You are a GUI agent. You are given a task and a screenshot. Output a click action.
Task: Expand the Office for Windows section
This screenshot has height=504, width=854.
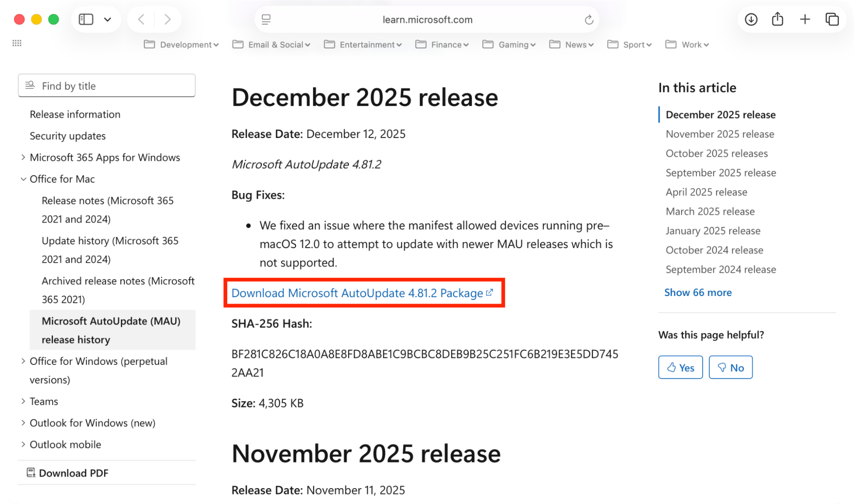(x=23, y=361)
